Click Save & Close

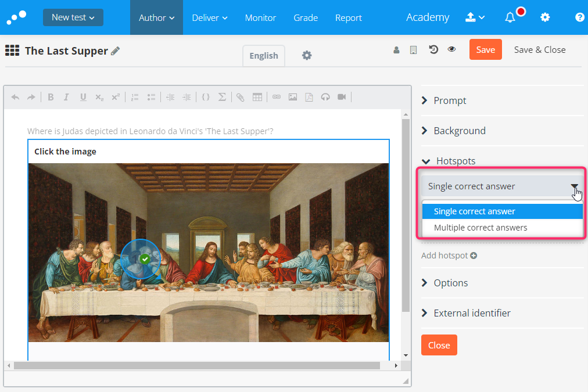coord(540,50)
